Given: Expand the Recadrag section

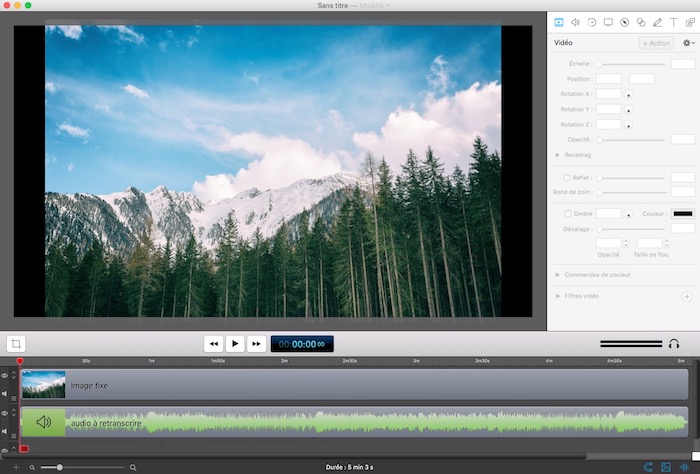Looking at the screenshot, I should click(x=557, y=155).
